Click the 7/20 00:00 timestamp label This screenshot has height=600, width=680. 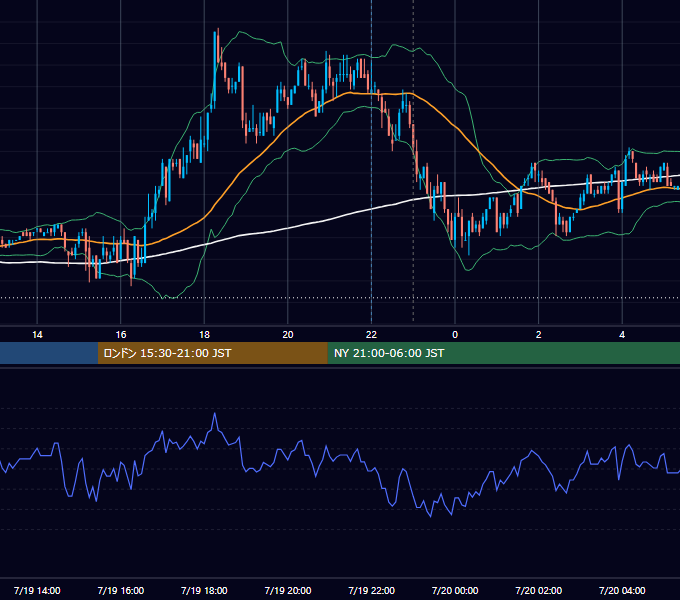click(455, 590)
